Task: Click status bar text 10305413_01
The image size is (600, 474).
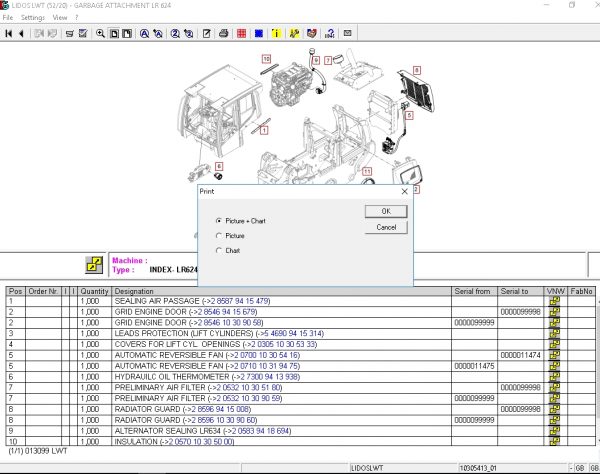Action: point(479,468)
